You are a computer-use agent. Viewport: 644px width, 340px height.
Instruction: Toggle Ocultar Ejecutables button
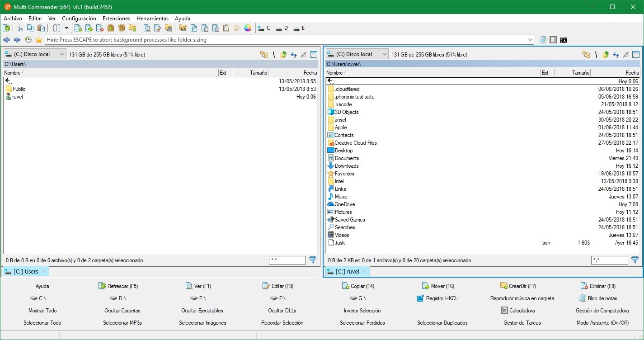coord(202,311)
